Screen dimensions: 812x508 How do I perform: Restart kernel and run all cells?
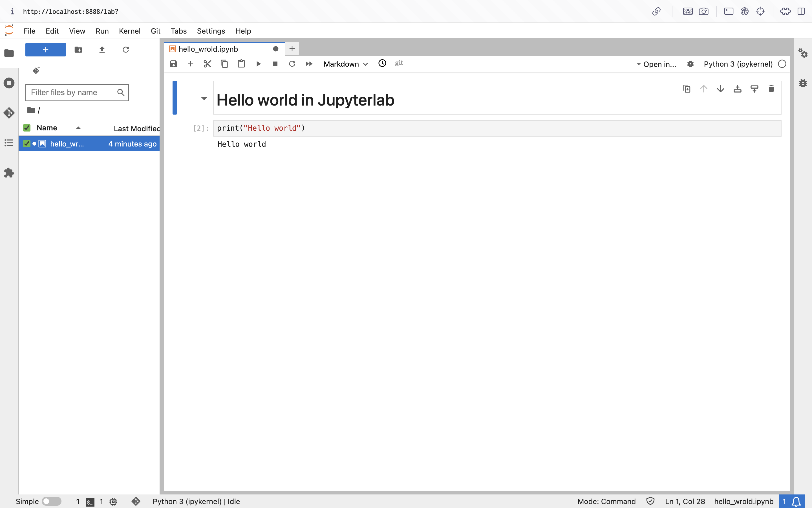pyautogui.click(x=309, y=64)
